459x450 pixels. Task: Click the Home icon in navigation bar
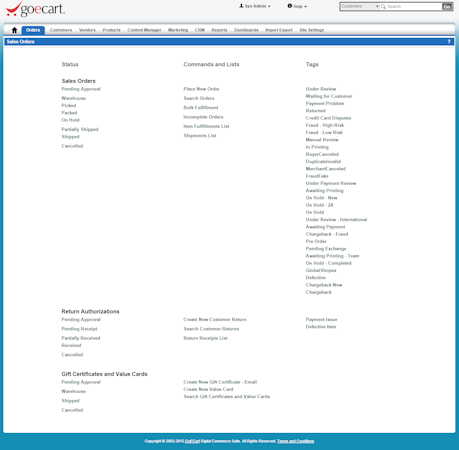click(14, 30)
